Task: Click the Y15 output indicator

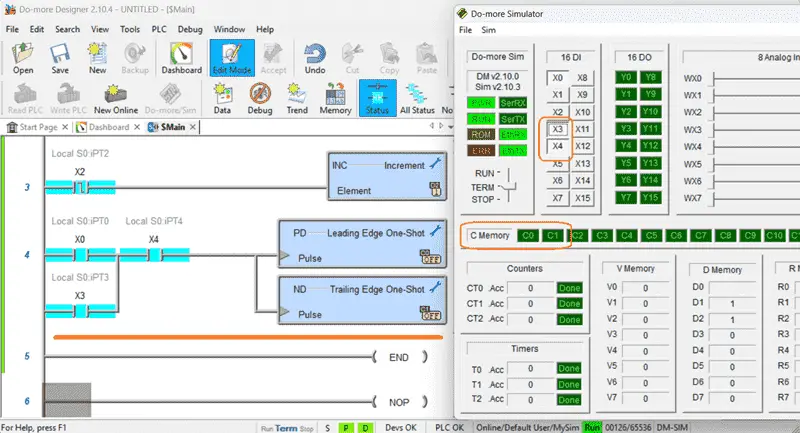Action: (x=651, y=198)
